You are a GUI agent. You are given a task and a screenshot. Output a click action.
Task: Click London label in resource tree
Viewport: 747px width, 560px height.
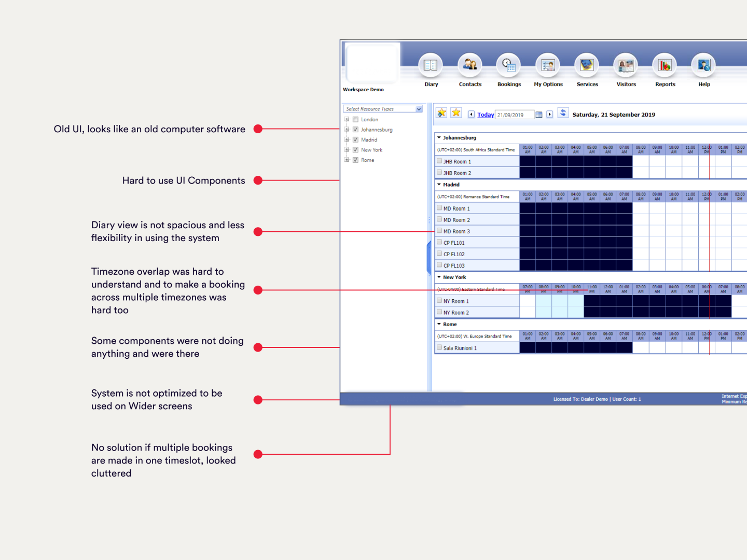coord(369,119)
